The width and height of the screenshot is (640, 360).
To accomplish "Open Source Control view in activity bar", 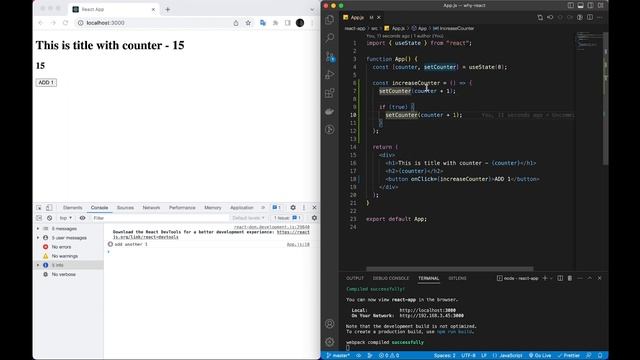I will click(330, 56).
